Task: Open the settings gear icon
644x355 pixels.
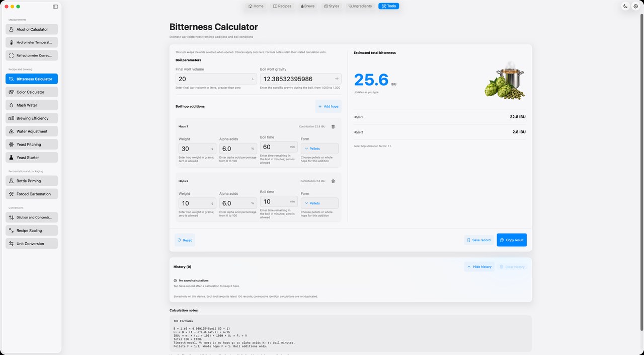Action: [635, 6]
